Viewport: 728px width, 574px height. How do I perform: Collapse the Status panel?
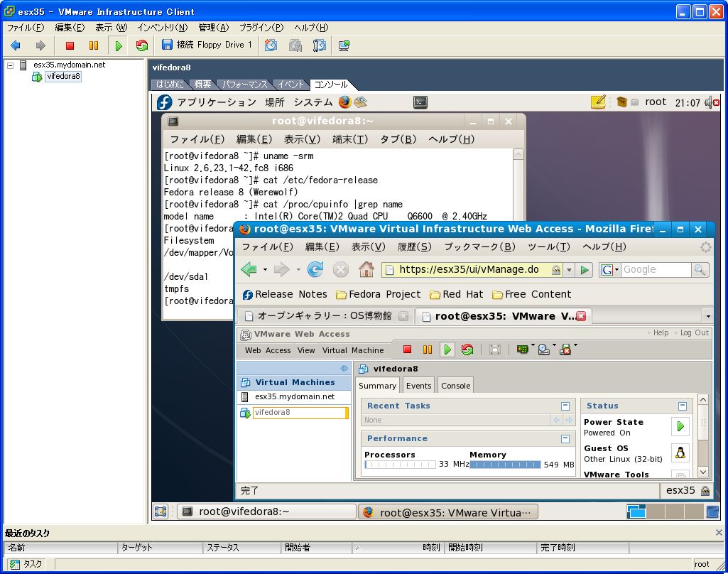(x=682, y=406)
